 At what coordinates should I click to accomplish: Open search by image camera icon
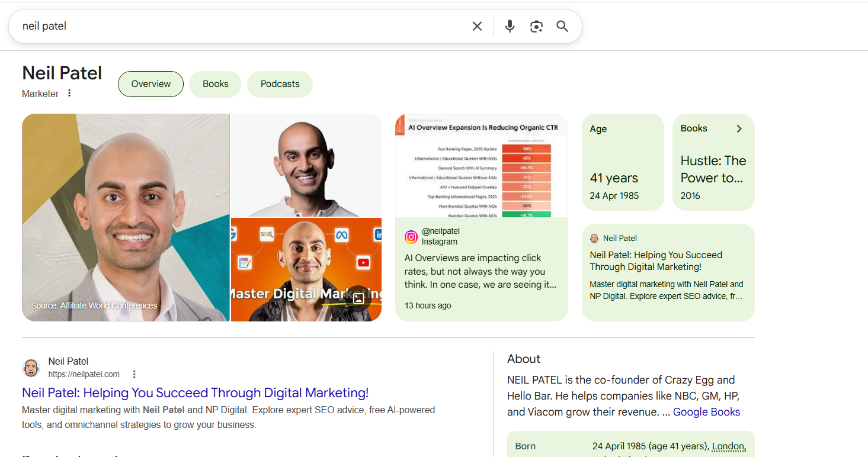pos(536,26)
